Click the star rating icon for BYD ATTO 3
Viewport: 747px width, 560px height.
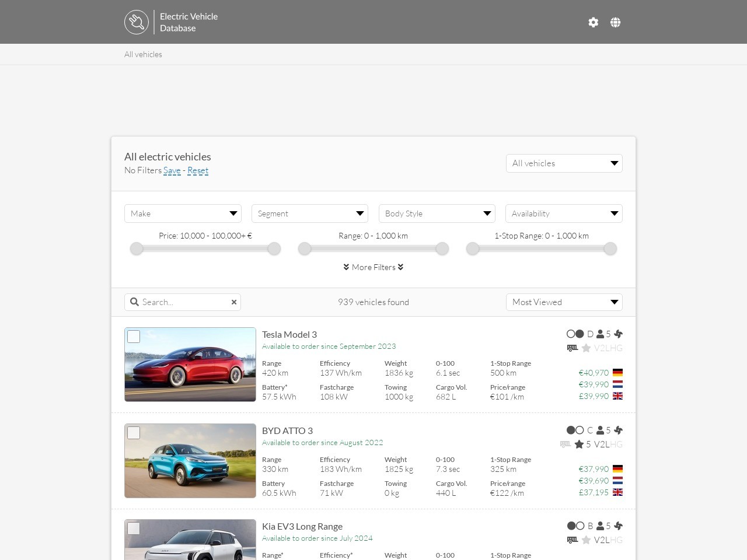(579, 444)
